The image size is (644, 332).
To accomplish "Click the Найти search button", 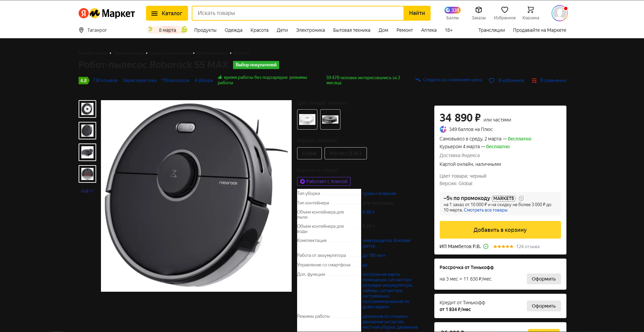I will click(417, 13).
